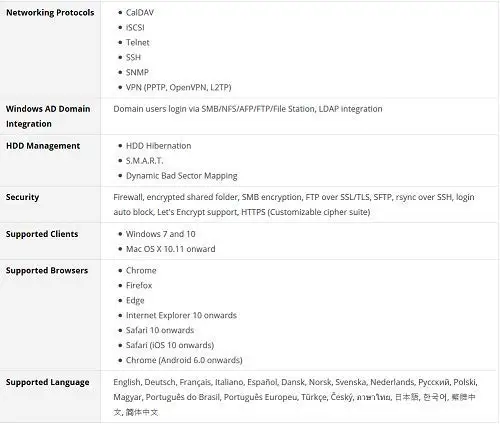Select the HDD Hibernation item
The width and height of the screenshot is (500, 424).
(158, 146)
